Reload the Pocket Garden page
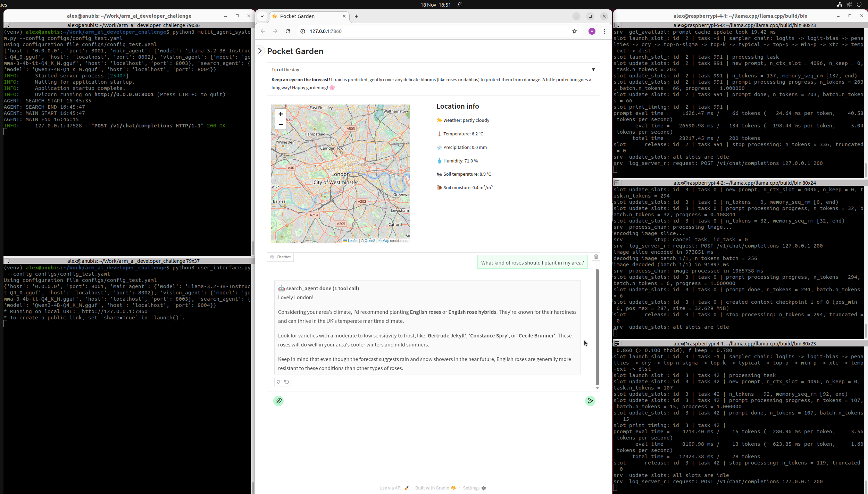The height and width of the screenshot is (494, 868). [288, 31]
